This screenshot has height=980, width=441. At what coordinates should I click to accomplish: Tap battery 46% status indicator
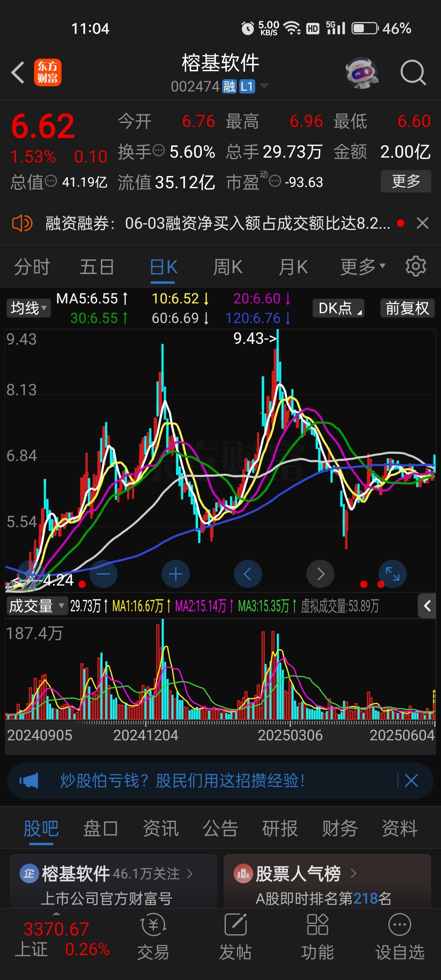[381, 28]
